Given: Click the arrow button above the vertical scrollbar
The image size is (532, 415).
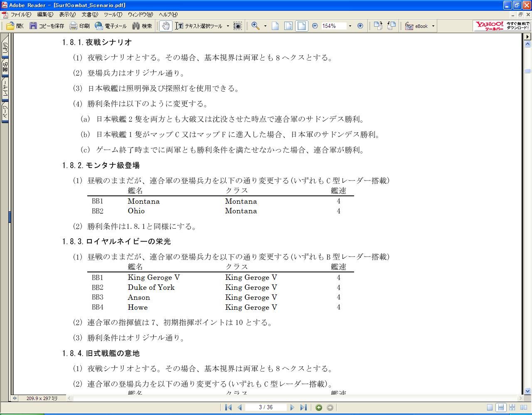Looking at the screenshot, I should [x=527, y=37].
